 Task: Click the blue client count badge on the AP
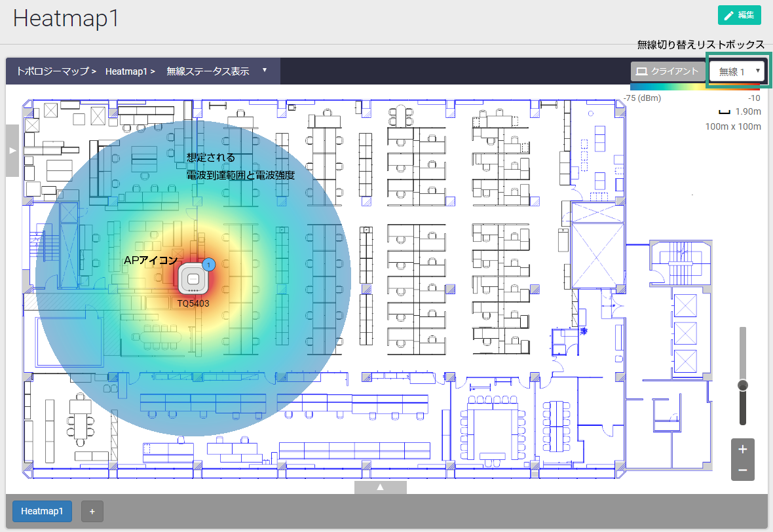[208, 265]
